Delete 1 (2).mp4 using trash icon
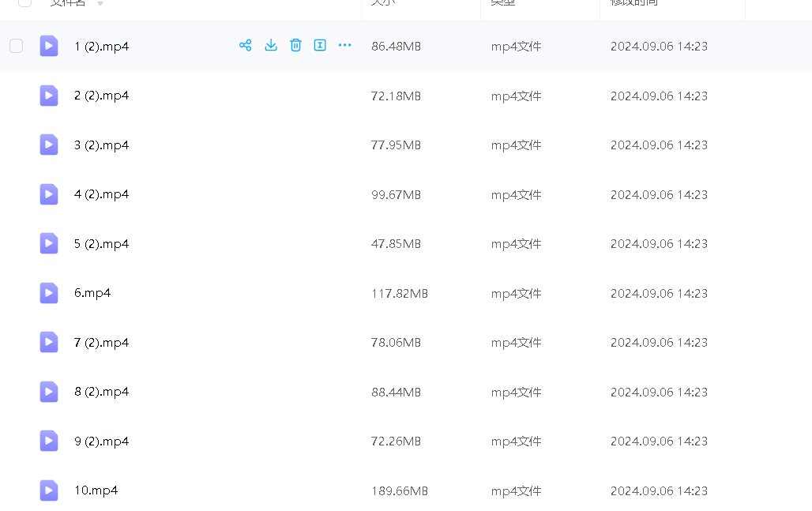This screenshot has width=812, height=511. coord(295,45)
